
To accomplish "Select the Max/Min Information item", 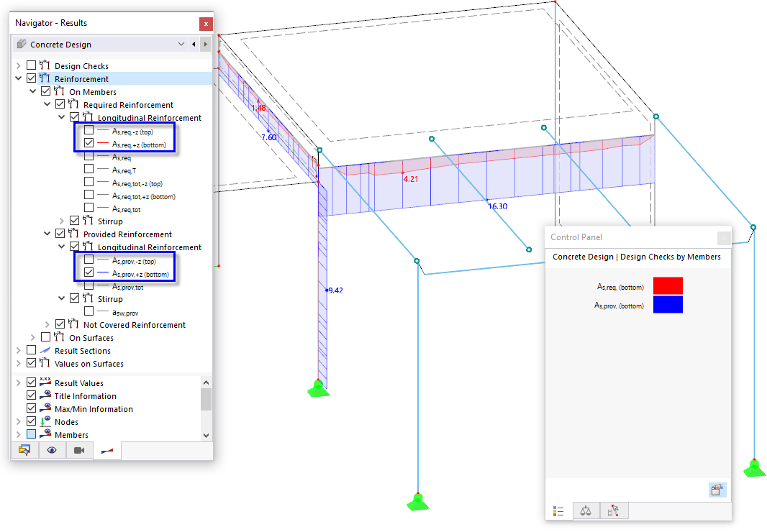I will tap(94, 409).
